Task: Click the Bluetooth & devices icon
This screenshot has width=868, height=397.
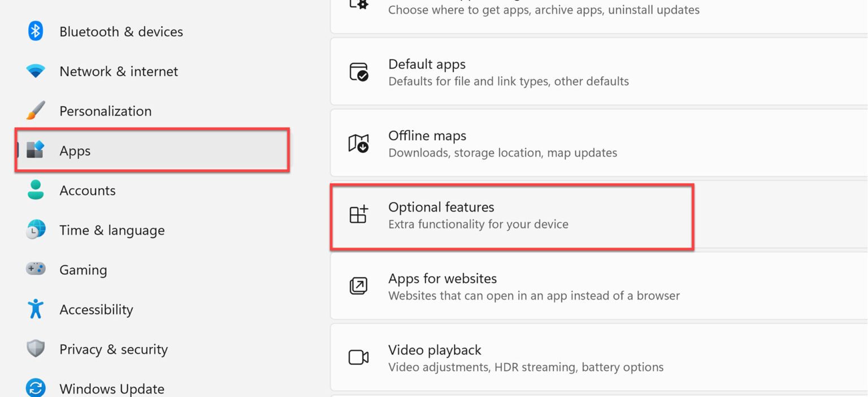Action: 35,32
